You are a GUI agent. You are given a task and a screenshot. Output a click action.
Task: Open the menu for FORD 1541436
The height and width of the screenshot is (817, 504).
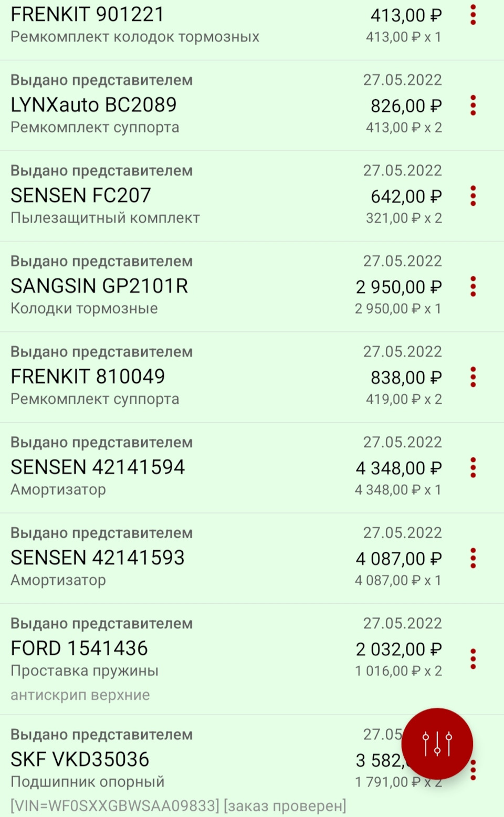(x=473, y=659)
